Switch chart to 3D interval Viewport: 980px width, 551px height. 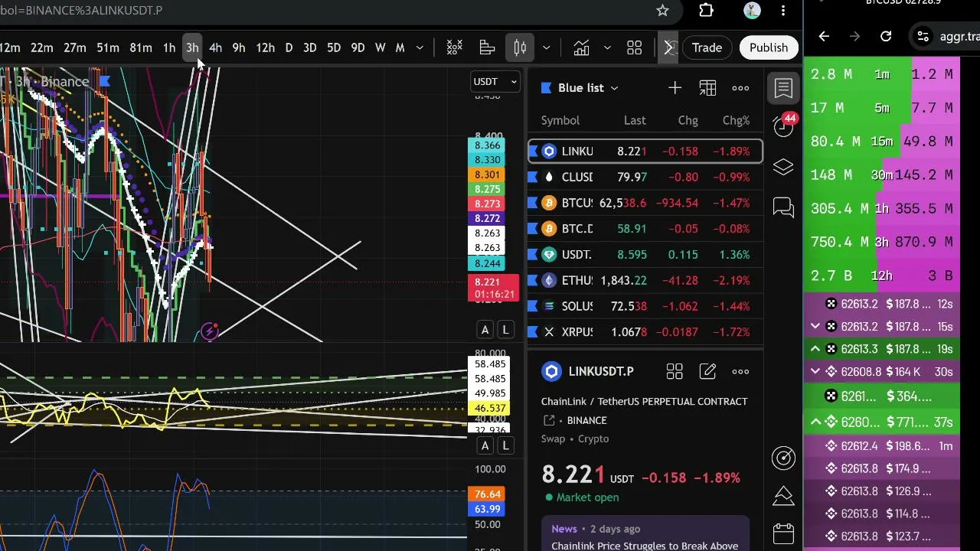pos(310,48)
